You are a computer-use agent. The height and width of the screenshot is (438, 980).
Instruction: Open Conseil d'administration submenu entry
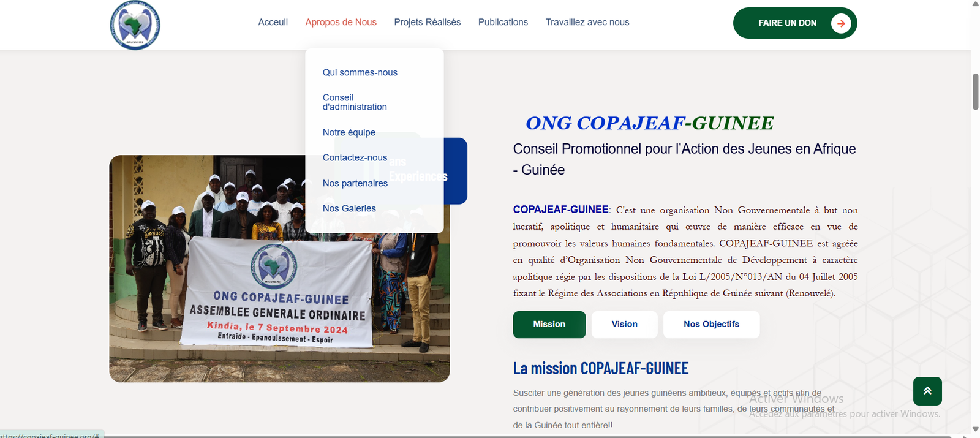(x=355, y=102)
